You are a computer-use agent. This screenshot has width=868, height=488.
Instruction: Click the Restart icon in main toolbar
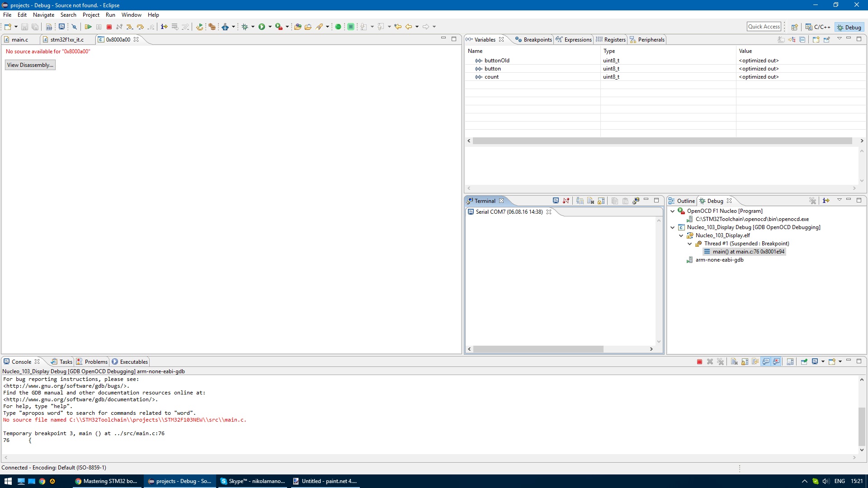pyautogui.click(x=199, y=27)
